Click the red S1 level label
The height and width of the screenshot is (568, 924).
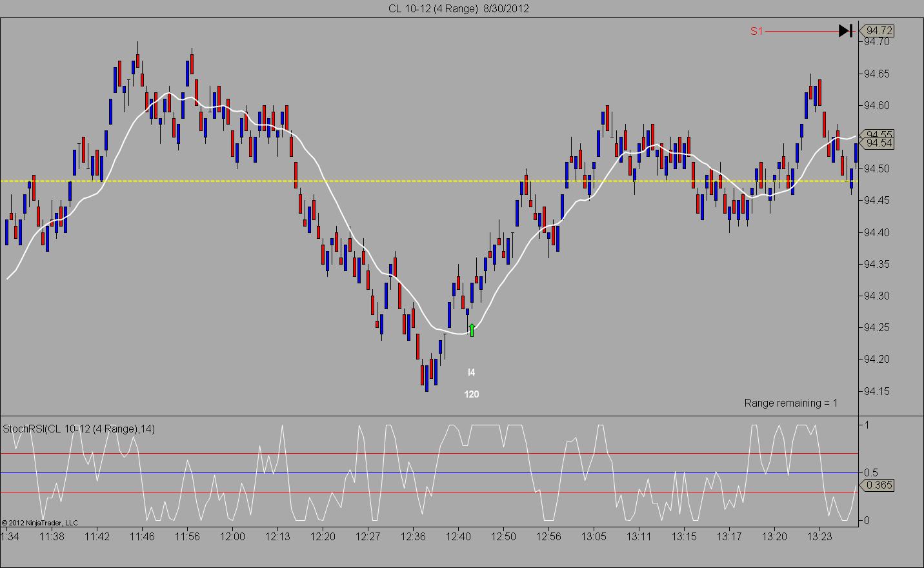(756, 31)
